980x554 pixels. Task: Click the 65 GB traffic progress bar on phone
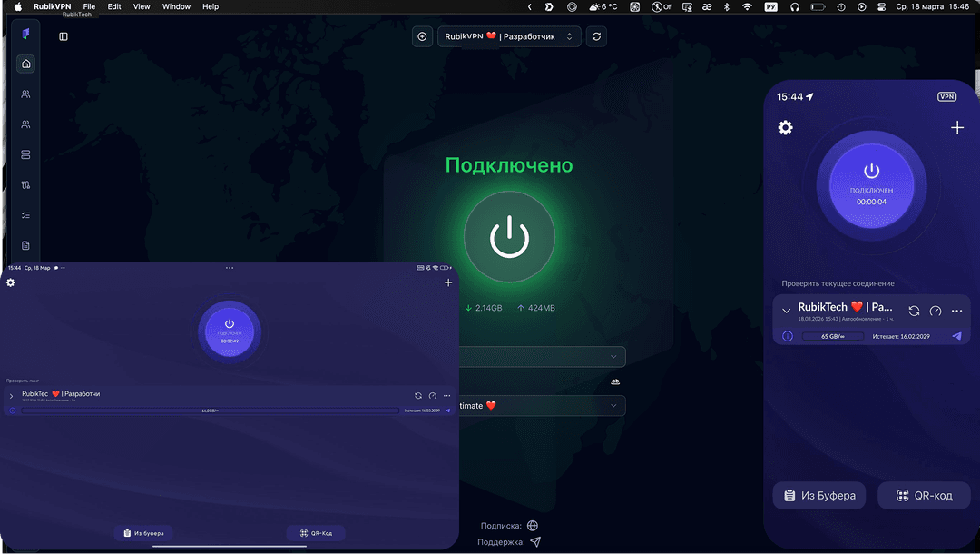pyautogui.click(x=829, y=336)
